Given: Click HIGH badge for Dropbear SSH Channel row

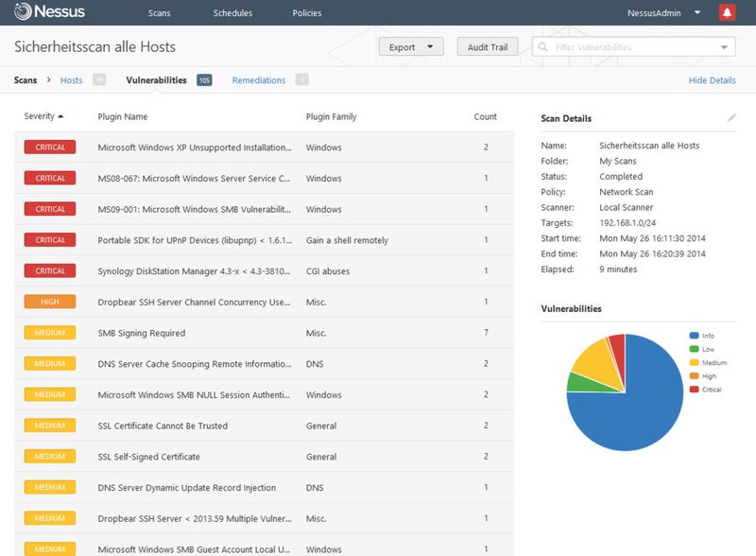Looking at the screenshot, I should [50, 302].
